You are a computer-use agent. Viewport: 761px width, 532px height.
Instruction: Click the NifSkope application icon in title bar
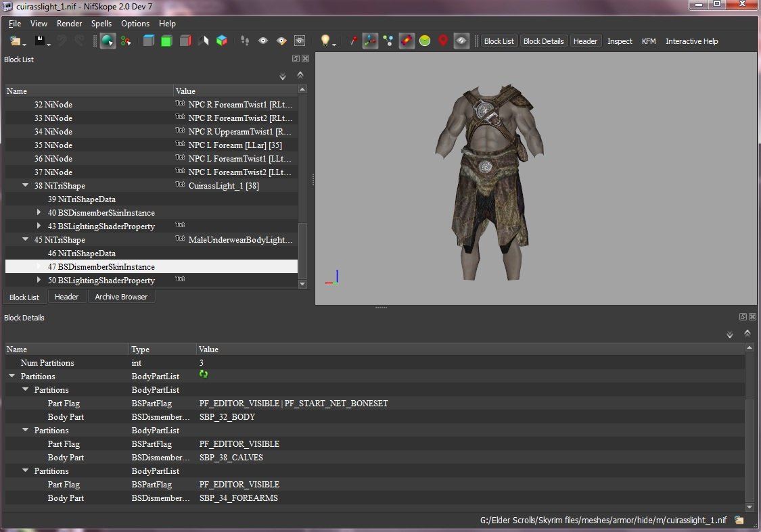click(x=7, y=6)
